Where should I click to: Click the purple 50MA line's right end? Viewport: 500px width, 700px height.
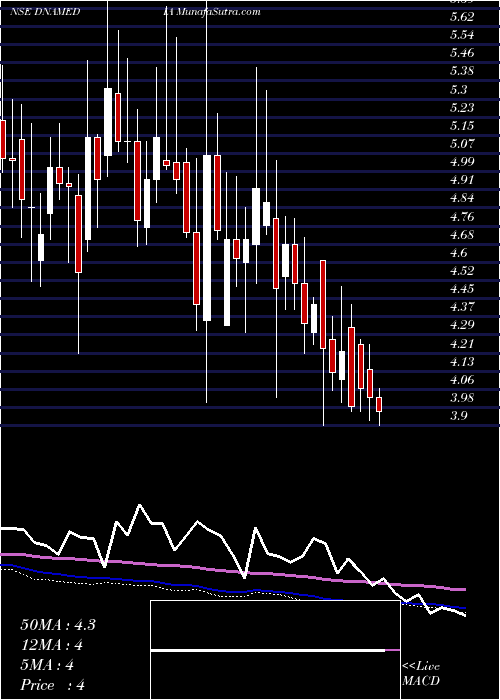(x=462, y=590)
